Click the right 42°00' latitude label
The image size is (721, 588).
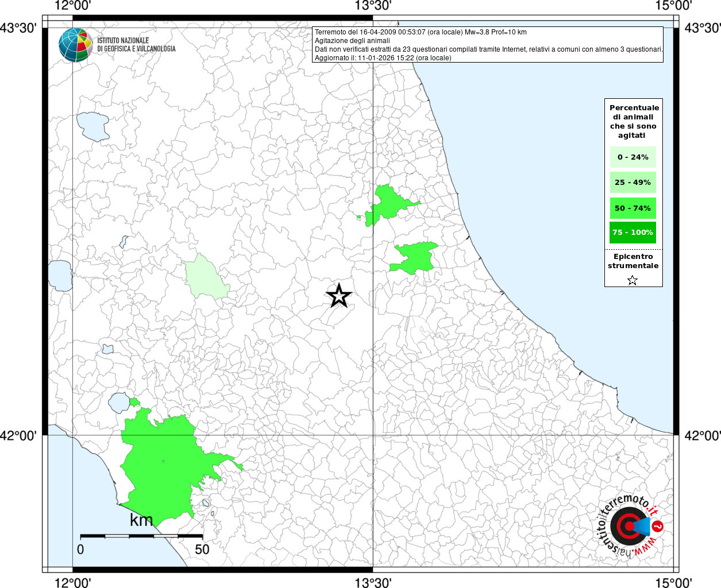703,436
